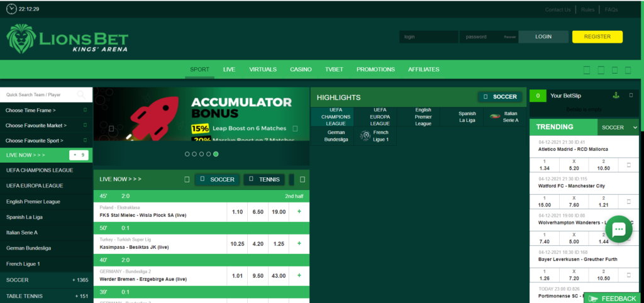The height and width of the screenshot is (303, 644).
Task: Click the banner previous arrow icon
Action: 111,128
